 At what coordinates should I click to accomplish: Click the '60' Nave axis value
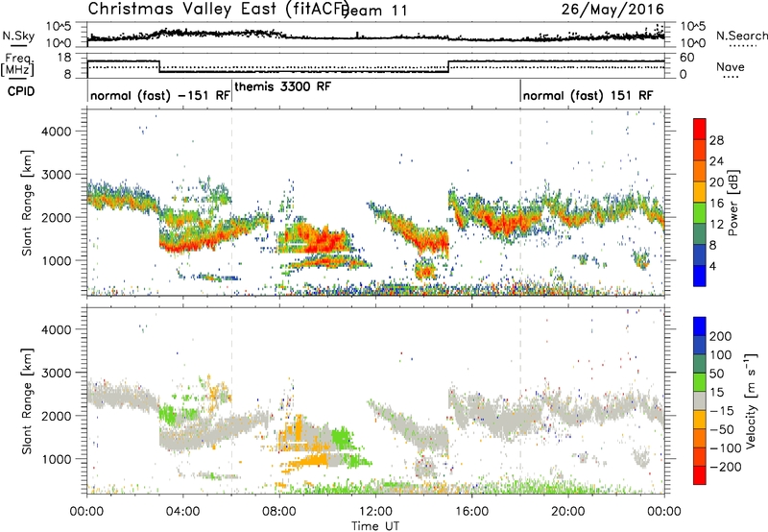click(687, 58)
